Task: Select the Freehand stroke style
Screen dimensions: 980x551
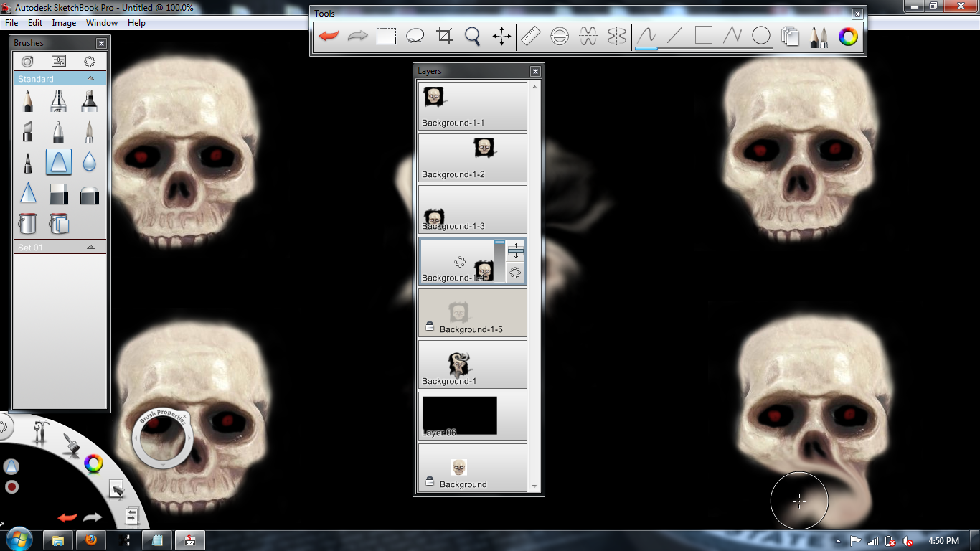Action: pyautogui.click(x=646, y=36)
